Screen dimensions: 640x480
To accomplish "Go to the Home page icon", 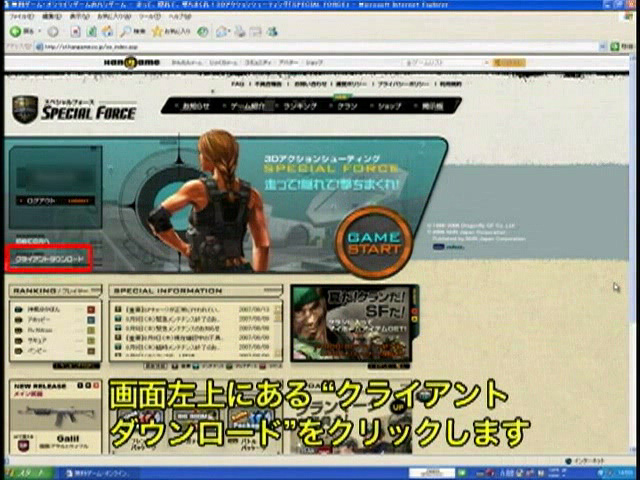I will coord(107,31).
